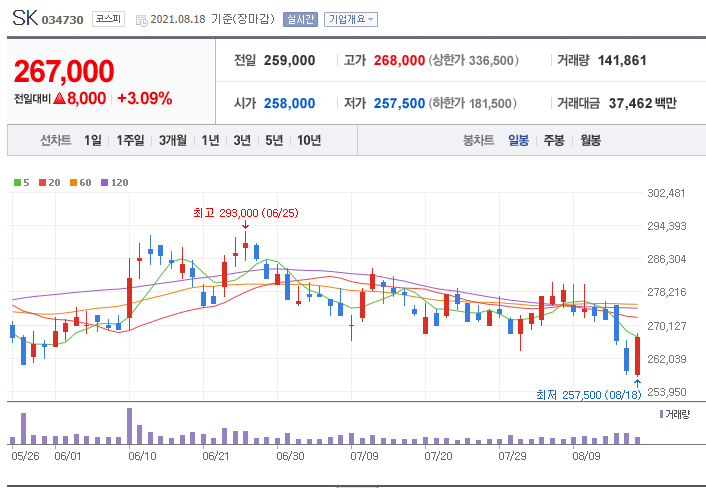Click the +3.09% change value

(x=145, y=98)
